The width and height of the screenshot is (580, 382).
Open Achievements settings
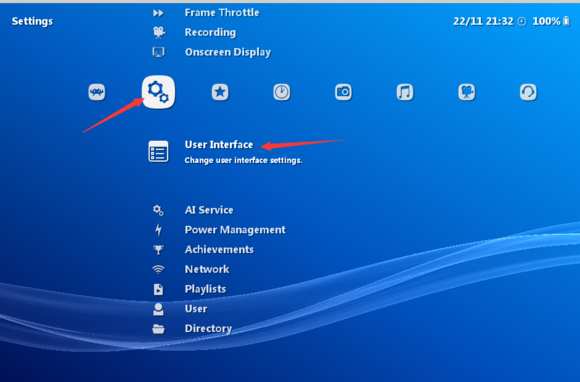219,250
